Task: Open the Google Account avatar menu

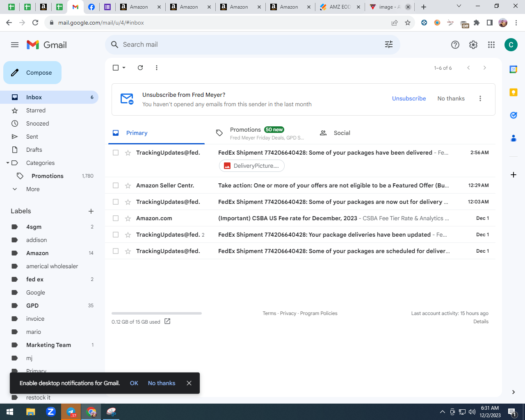Action: [x=511, y=45]
